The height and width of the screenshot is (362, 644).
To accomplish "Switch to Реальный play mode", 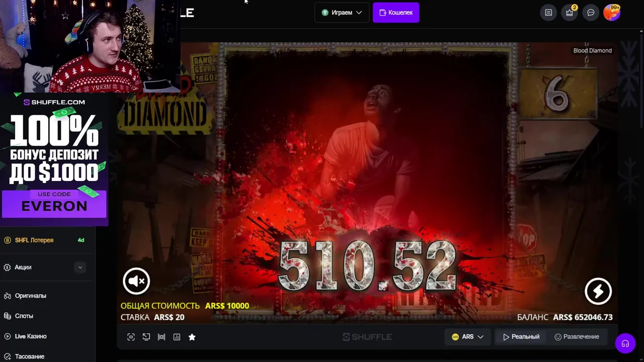I will 521,337.
